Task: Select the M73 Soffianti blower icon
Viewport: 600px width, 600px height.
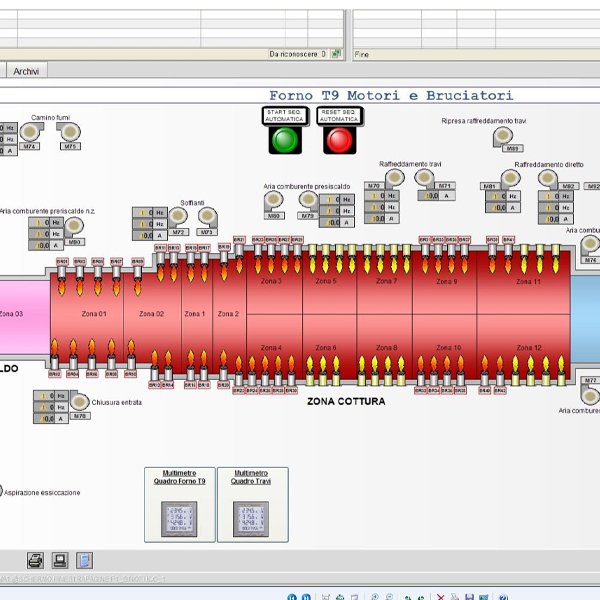Action: click(207, 219)
